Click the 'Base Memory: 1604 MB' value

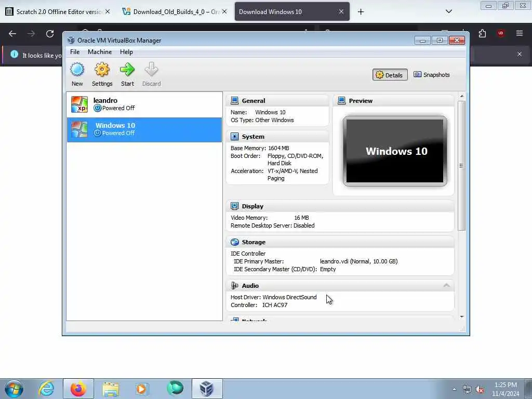point(278,148)
